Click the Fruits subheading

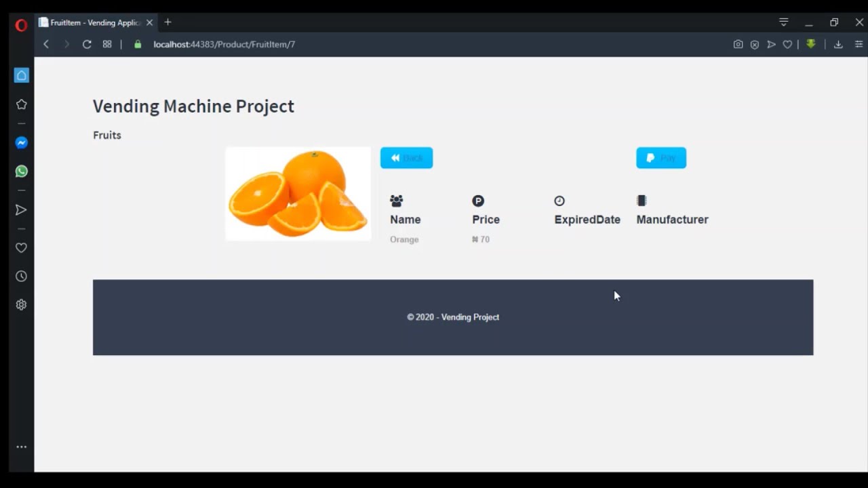[107, 135]
